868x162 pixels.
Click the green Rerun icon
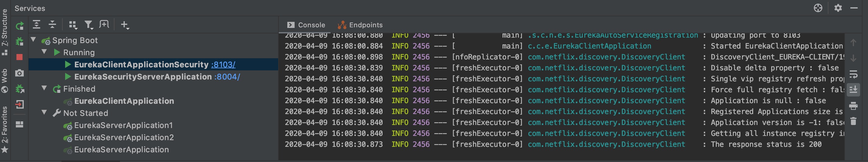click(19, 26)
